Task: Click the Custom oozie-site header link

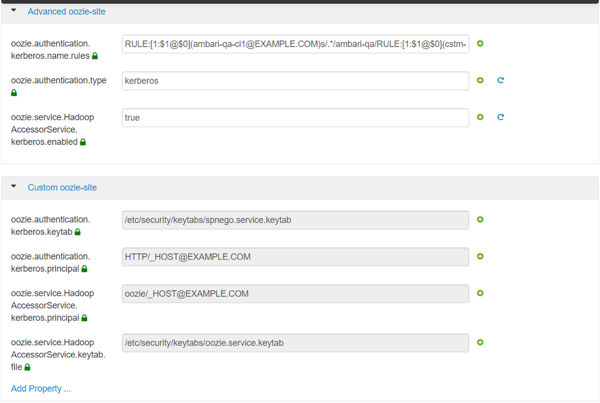Action: click(x=62, y=188)
